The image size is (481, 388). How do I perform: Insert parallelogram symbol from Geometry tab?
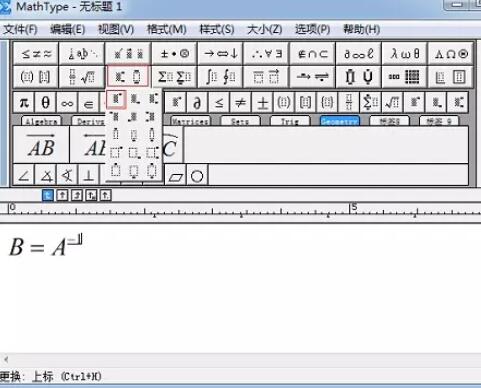pos(176,176)
